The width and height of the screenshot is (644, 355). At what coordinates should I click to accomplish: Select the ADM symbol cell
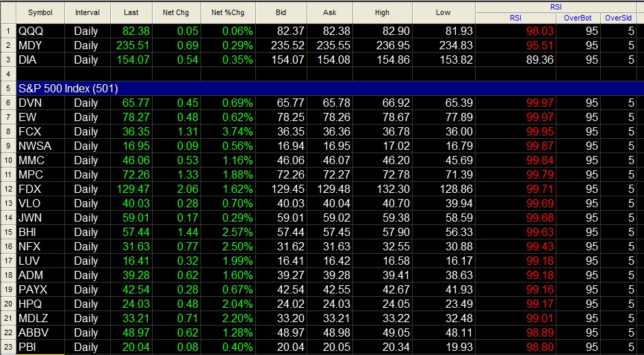click(40, 275)
